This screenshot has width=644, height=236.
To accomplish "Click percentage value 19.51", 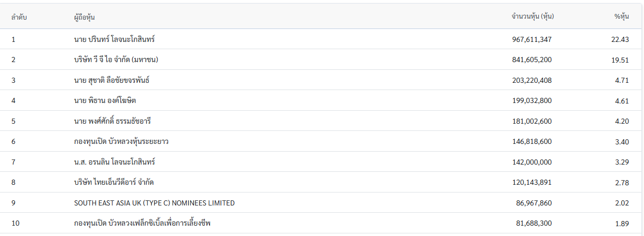I will [620, 60].
